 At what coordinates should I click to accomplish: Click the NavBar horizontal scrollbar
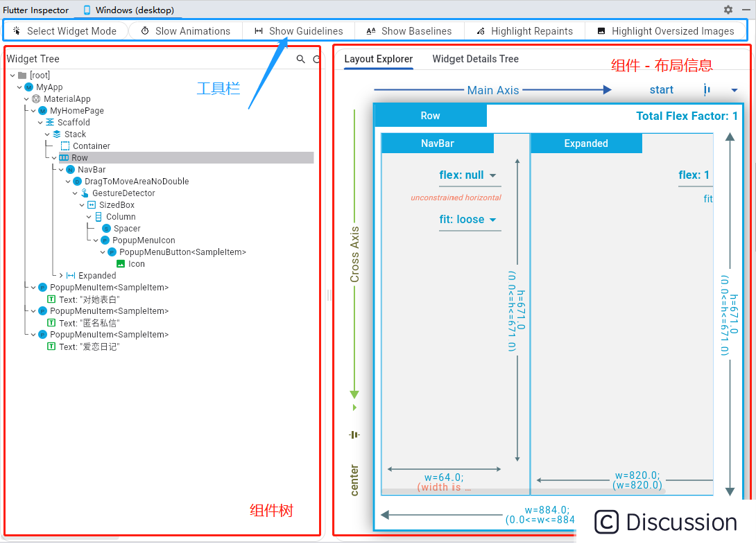(x=524, y=492)
